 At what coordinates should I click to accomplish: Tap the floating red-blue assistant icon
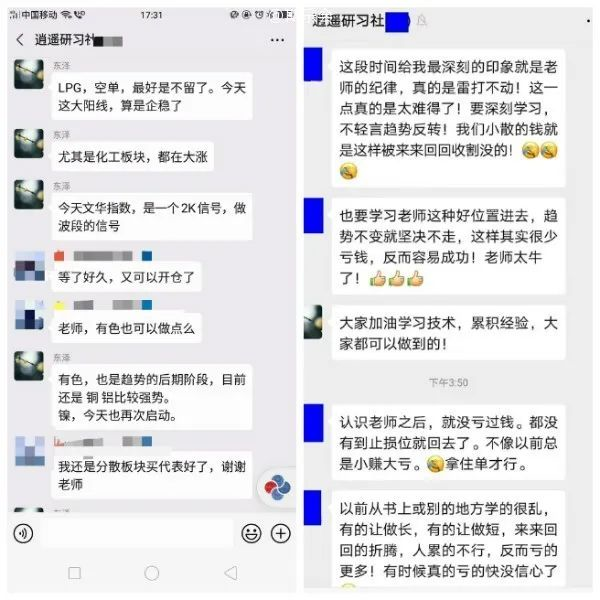coord(277,488)
